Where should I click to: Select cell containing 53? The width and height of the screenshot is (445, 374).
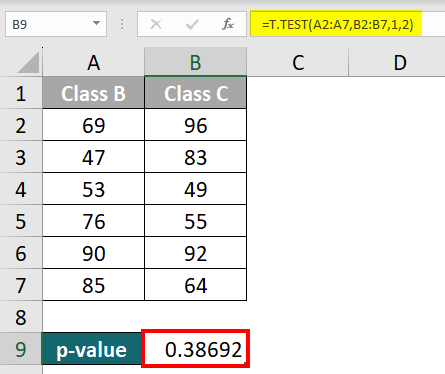[93, 189]
